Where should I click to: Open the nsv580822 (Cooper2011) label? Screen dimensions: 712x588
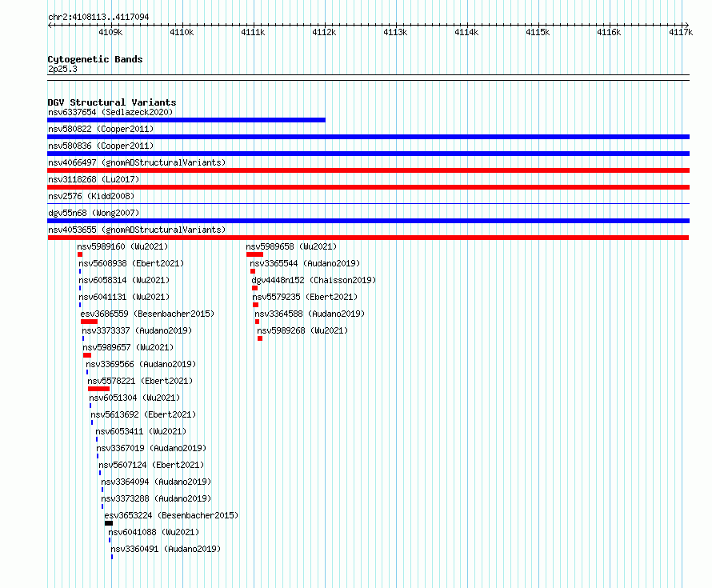[x=101, y=129]
